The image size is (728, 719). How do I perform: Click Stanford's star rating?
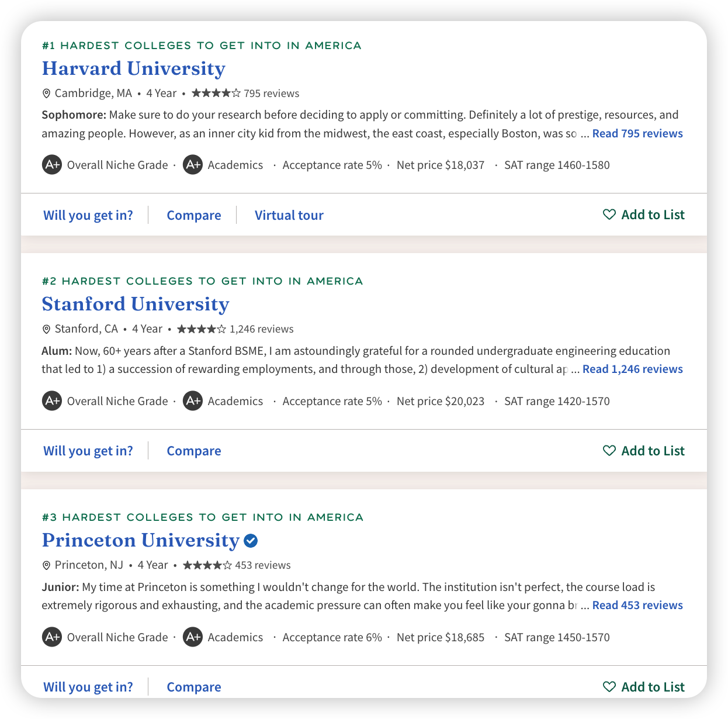point(202,329)
